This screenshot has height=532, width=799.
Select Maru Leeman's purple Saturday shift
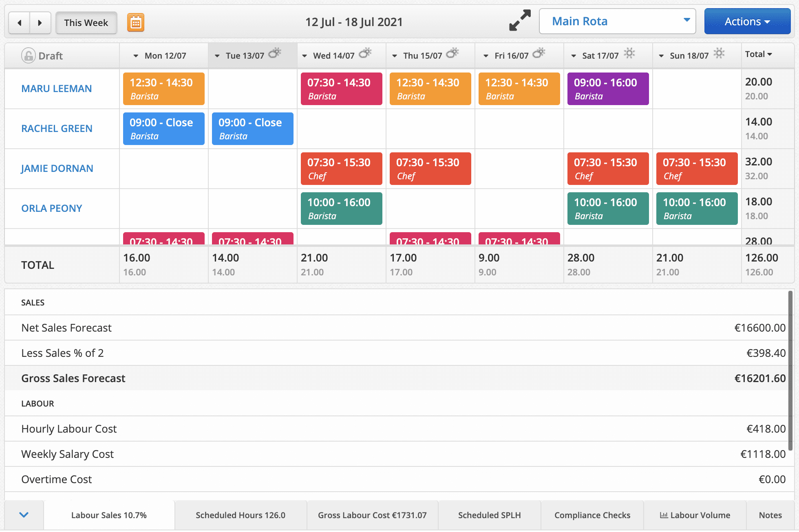click(608, 88)
